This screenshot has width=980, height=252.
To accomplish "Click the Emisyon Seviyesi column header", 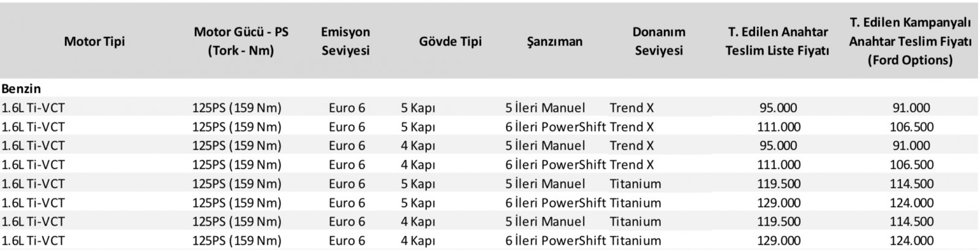I will tap(346, 41).
